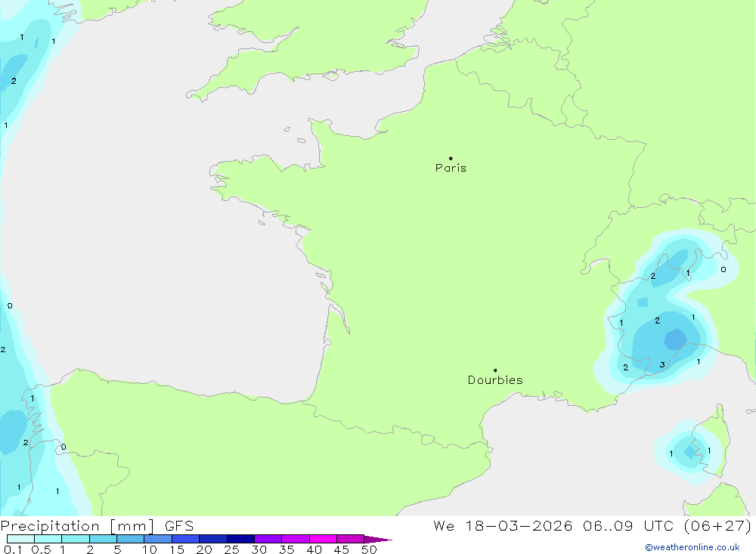Image resolution: width=756 pixels, height=554 pixels.
Task: Click the '06..09 UTC' time range
Action: point(628,525)
